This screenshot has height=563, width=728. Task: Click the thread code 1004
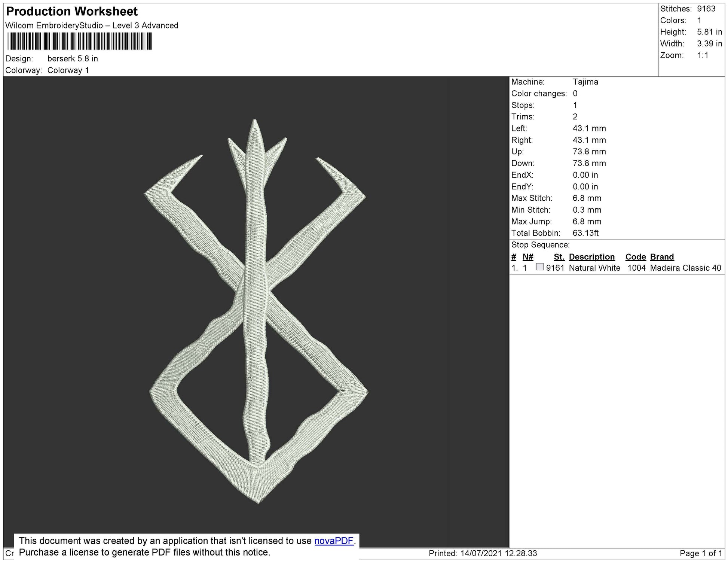pyautogui.click(x=636, y=268)
